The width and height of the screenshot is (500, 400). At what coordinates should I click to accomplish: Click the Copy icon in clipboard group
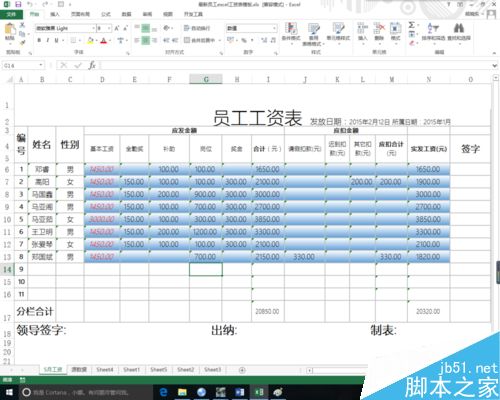click(x=22, y=34)
